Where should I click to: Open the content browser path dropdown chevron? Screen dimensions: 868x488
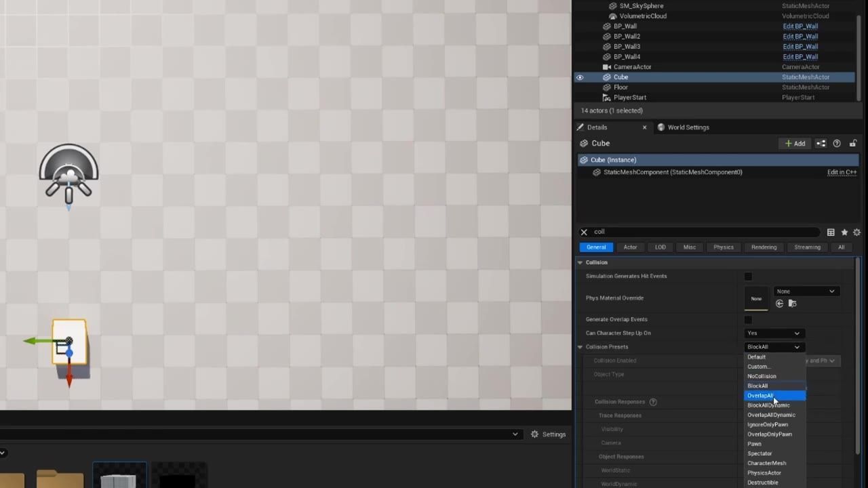click(515, 434)
